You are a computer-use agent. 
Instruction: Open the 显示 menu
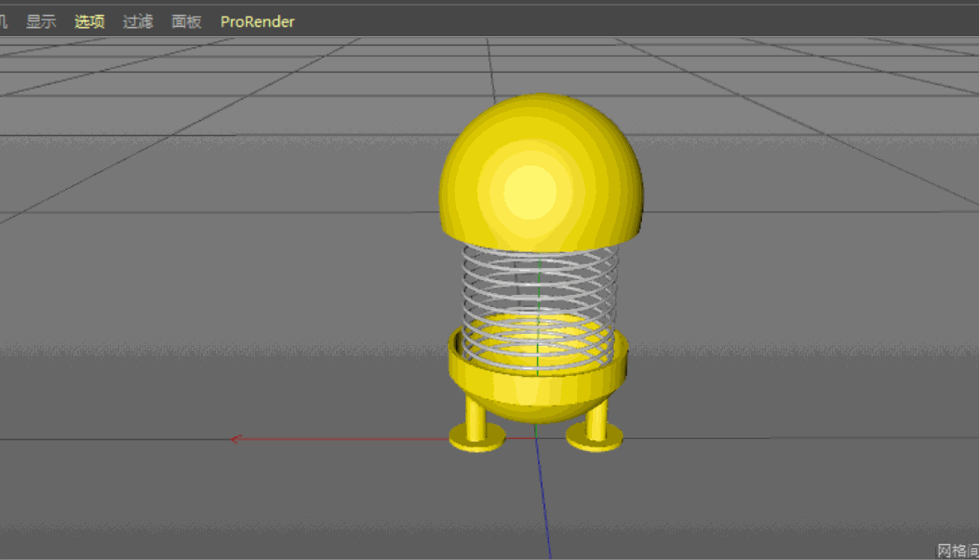pos(41,21)
